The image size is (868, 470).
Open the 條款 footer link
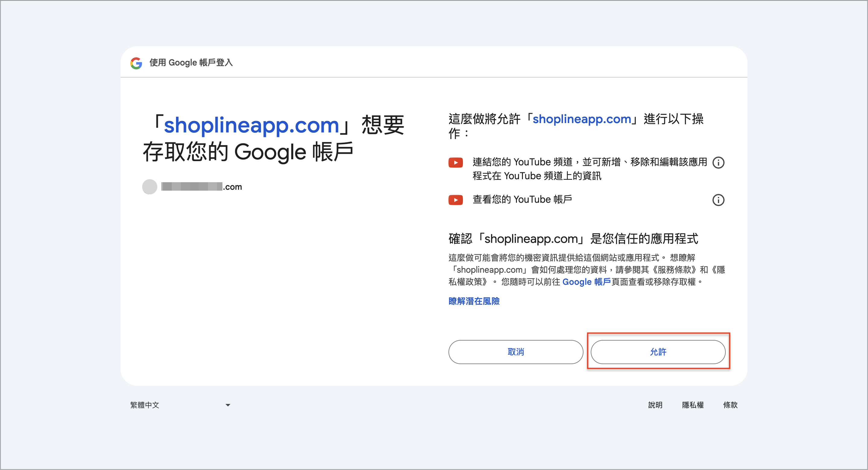coord(730,405)
